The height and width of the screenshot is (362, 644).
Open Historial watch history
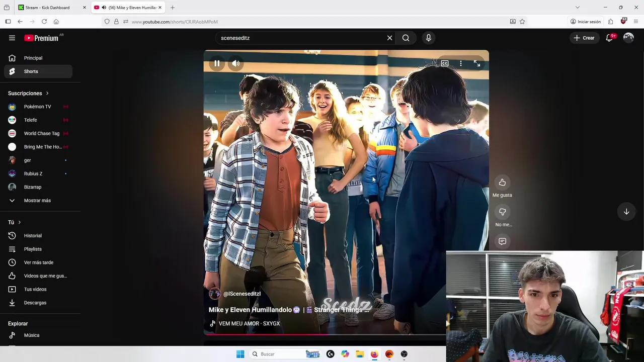coord(38,236)
